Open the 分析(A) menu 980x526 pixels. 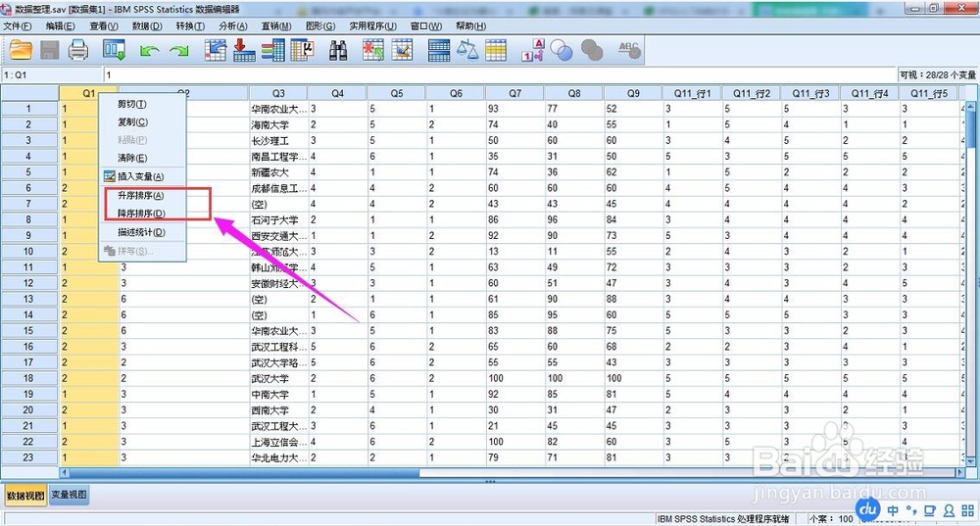click(x=233, y=26)
